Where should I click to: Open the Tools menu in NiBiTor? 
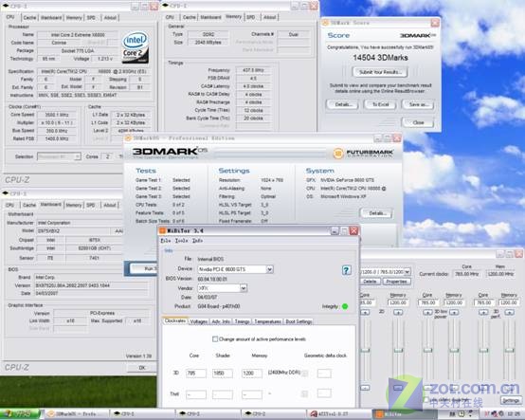[x=181, y=241]
